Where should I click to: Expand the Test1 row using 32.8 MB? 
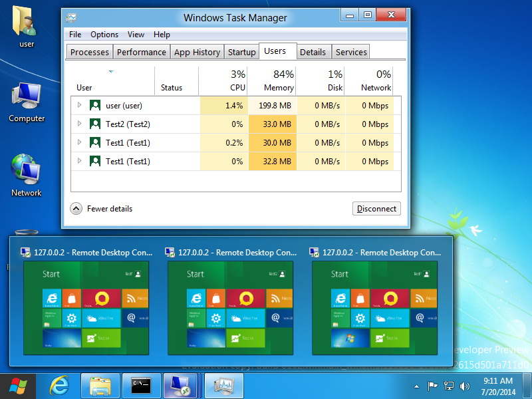pyautogui.click(x=79, y=161)
